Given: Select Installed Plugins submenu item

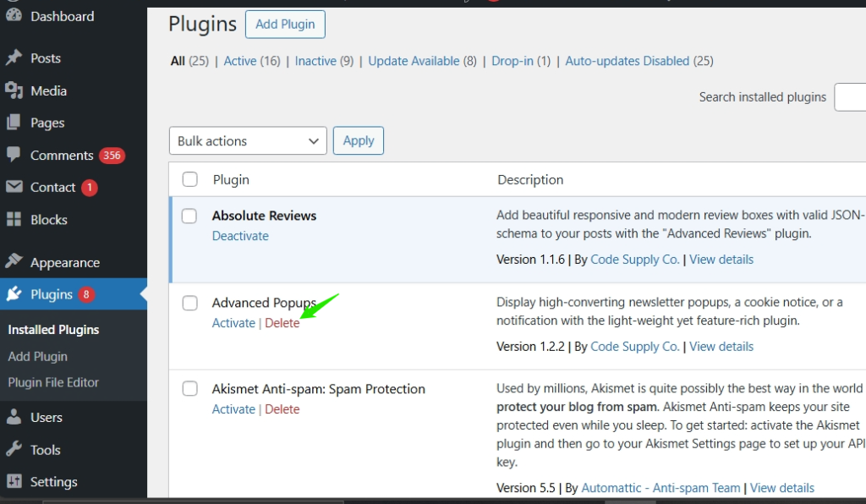Looking at the screenshot, I should click(53, 330).
